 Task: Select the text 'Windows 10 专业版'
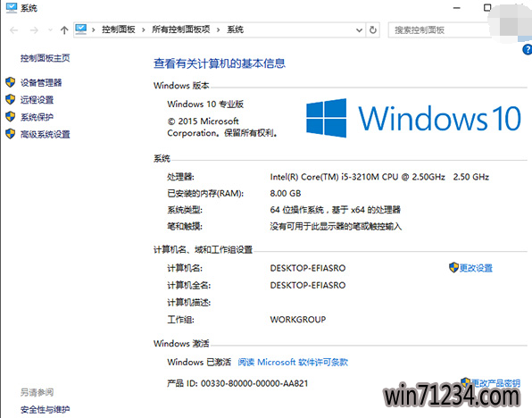tap(205, 104)
